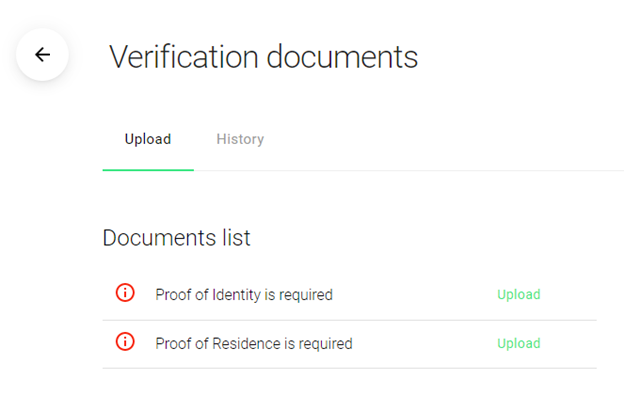This screenshot has height=411, width=624.
Task: Upload the Proof of Residence document
Action: click(518, 343)
